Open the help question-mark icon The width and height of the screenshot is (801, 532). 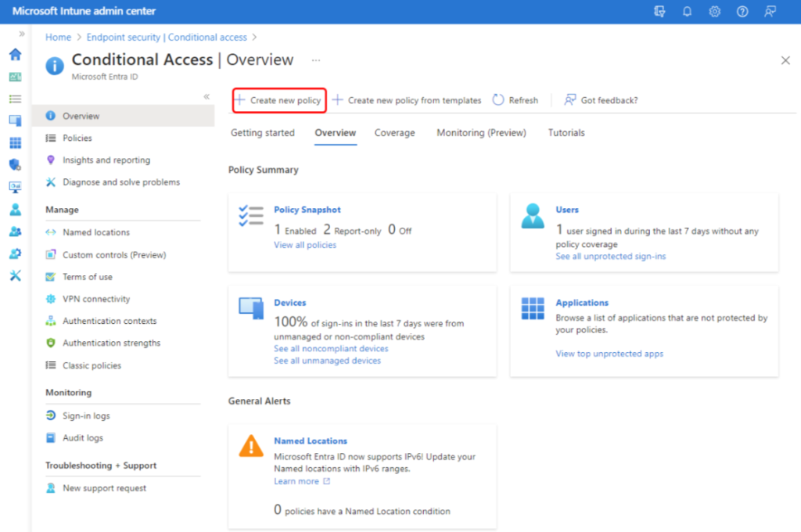point(742,11)
